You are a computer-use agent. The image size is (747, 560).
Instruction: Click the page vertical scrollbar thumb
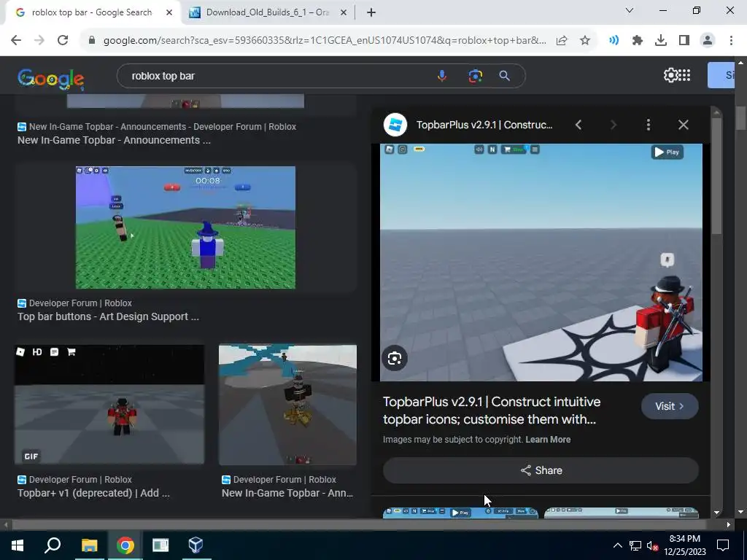pos(740,117)
